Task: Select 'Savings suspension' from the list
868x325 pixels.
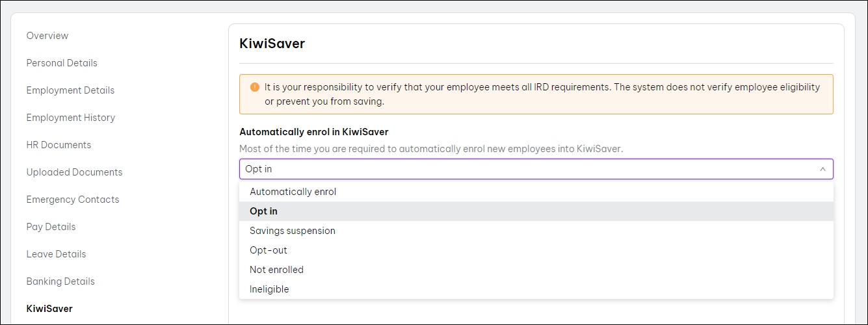Action: pos(292,231)
